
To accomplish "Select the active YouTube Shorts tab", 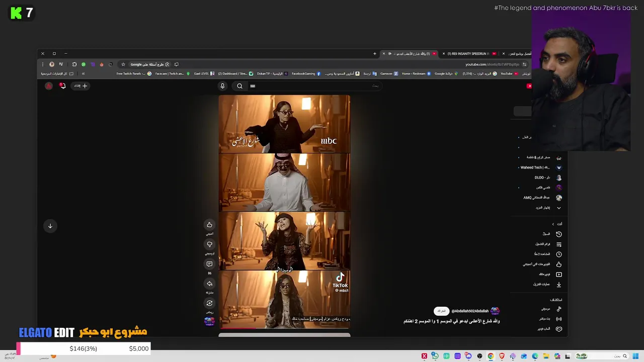I will point(410,54).
